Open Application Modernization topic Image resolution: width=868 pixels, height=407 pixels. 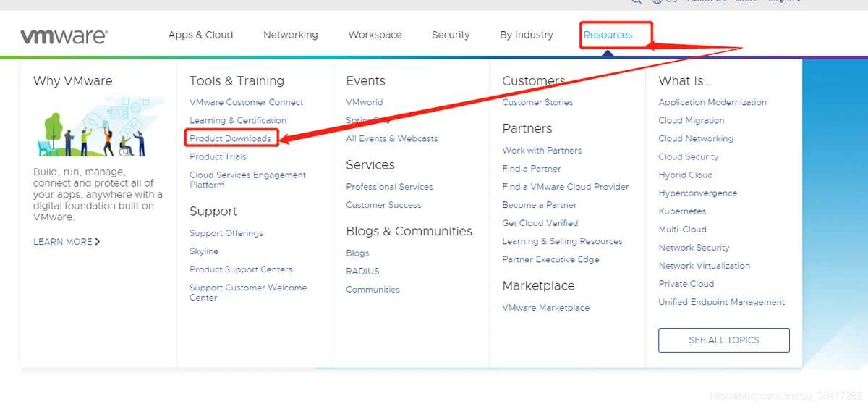[x=712, y=102]
